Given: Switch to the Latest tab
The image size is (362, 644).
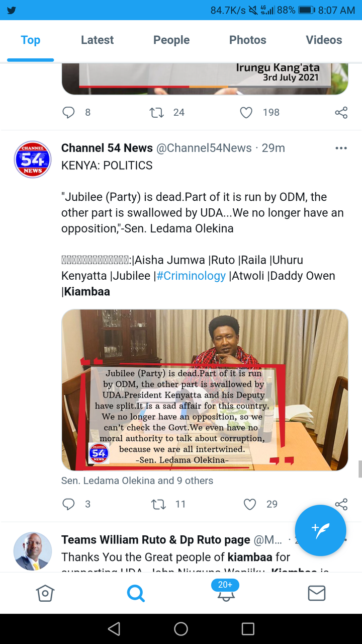Looking at the screenshot, I should (98, 40).
